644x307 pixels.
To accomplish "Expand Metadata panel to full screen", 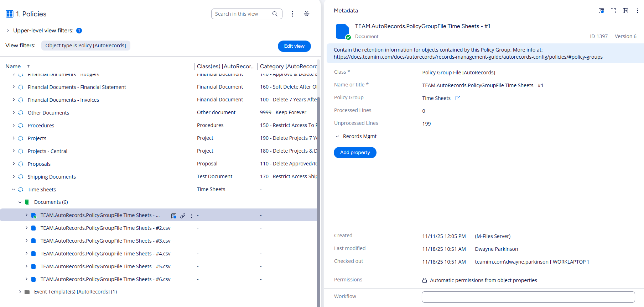I will pyautogui.click(x=613, y=11).
